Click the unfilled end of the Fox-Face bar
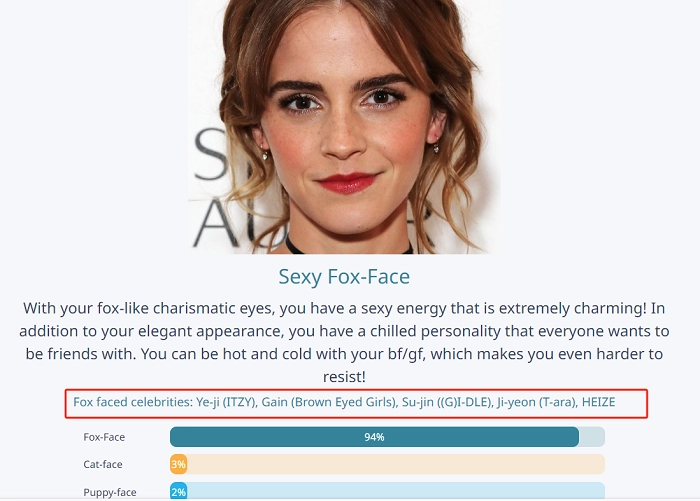Viewport: 700px width, 501px height. coord(592,437)
